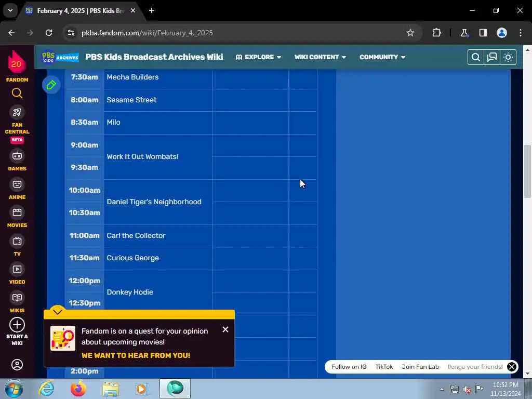Close the social links bar
532x399 pixels.
click(512, 367)
